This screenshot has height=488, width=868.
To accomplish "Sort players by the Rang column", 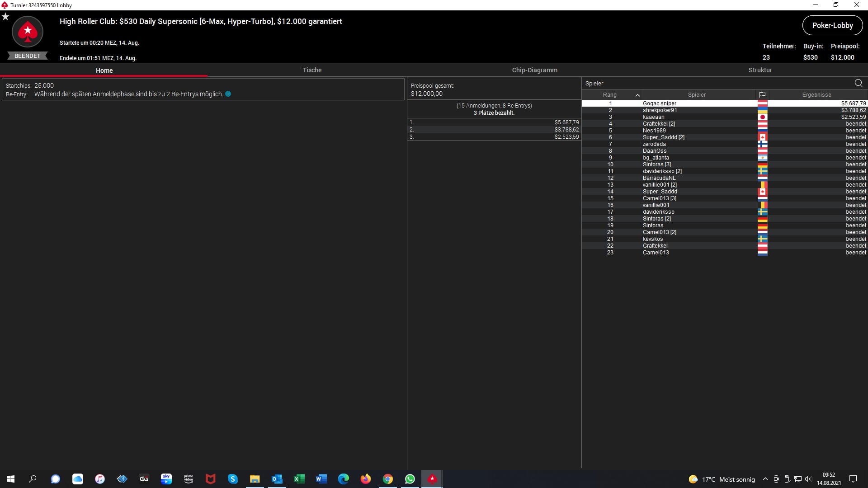I will (x=610, y=95).
